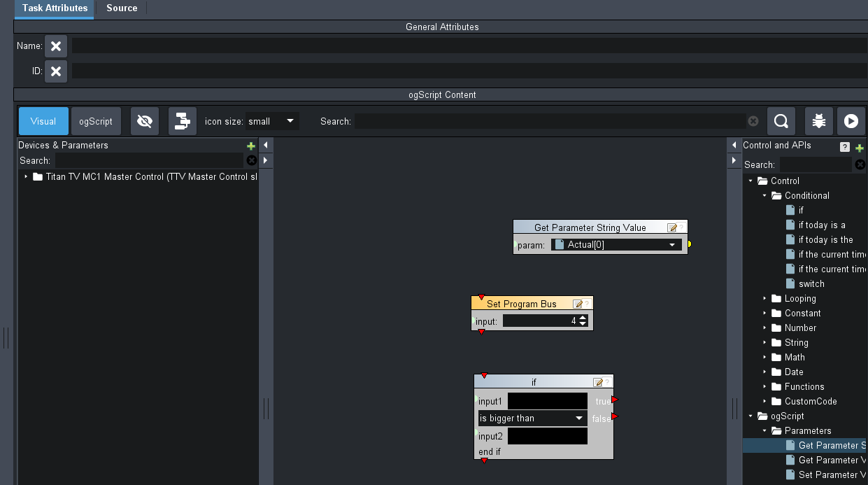Click green plus in Devices & Parameters
This screenshot has width=868, height=485.
pos(251,146)
